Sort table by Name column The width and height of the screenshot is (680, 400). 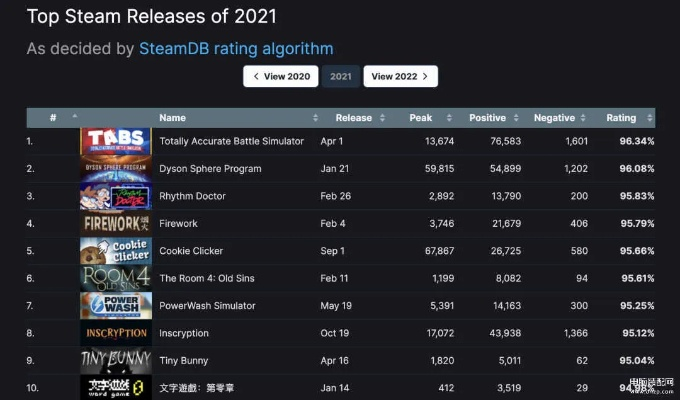172,118
